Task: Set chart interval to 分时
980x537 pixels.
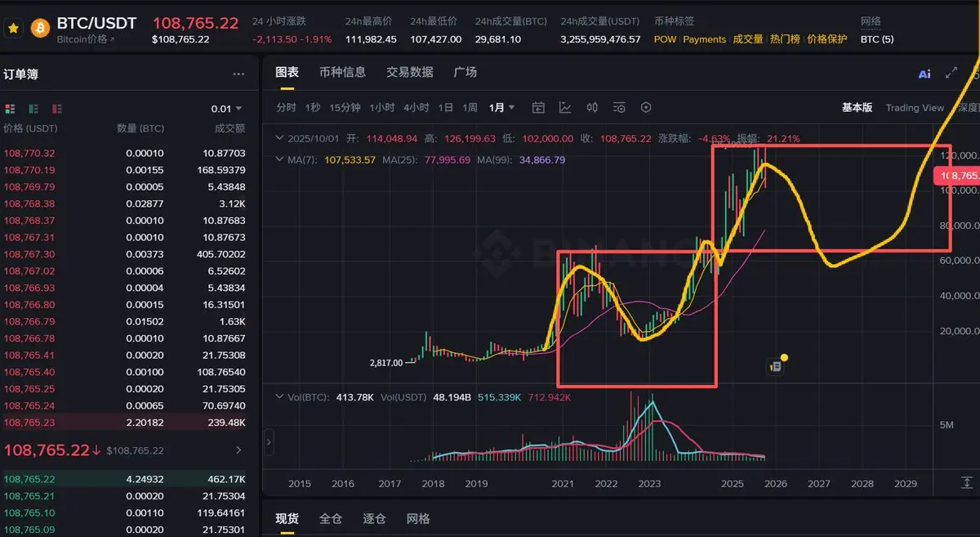Action: 286,107
